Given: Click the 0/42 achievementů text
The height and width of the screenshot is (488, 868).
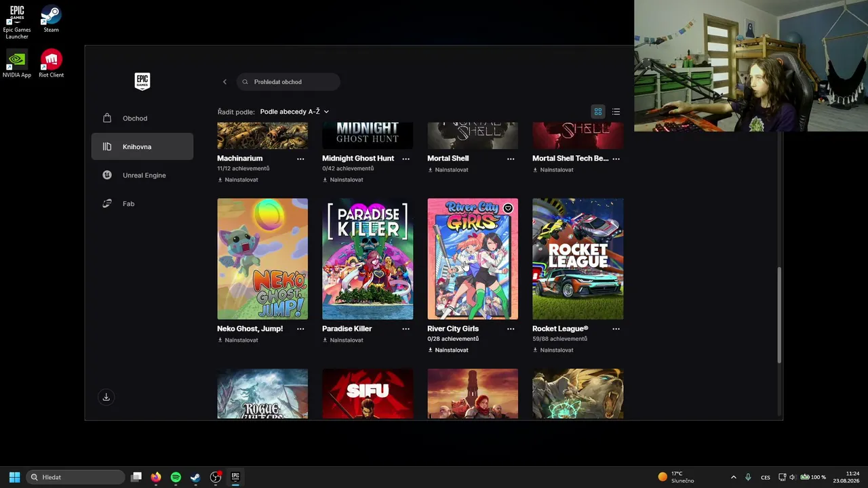Looking at the screenshot, I should click(349, 169).
